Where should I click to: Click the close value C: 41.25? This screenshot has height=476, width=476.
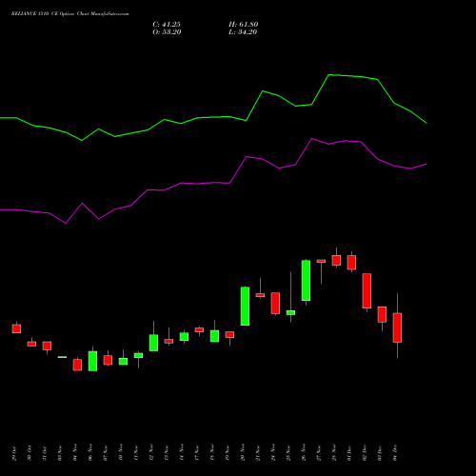[x=167, y=25]
